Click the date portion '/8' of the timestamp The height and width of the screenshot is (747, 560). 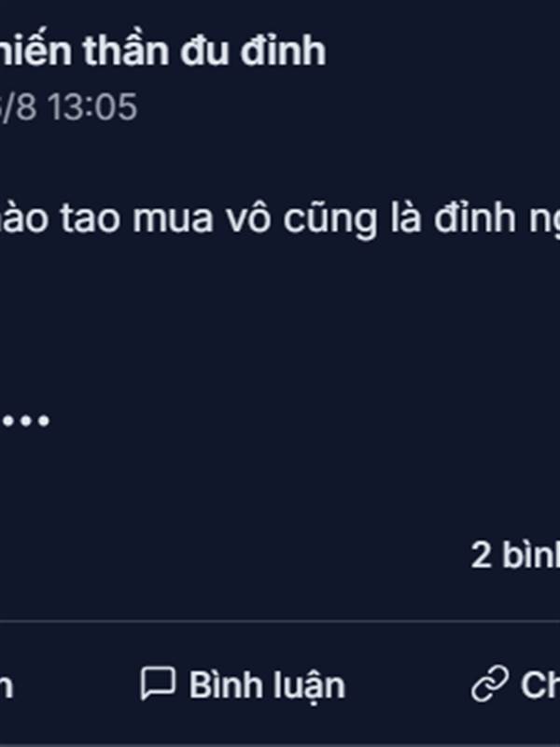click(x=18, y=107)
